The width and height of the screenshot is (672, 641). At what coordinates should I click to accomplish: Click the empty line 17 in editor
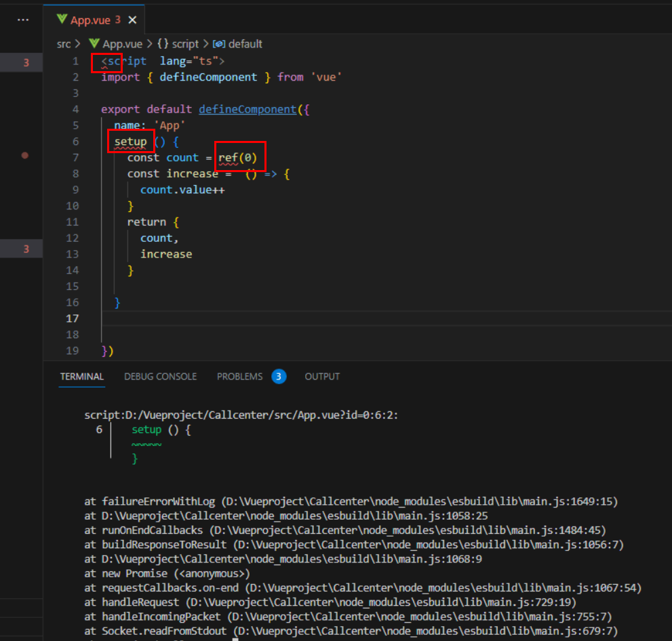[386, 318]
